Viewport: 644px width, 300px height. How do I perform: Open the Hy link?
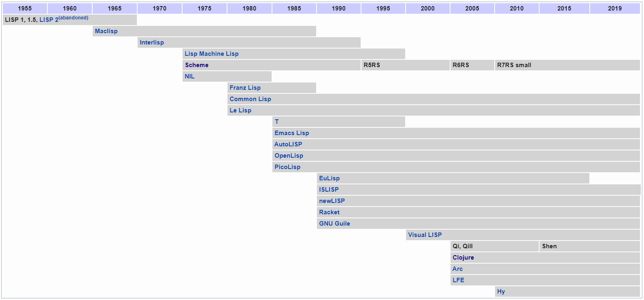coord(501,292)
